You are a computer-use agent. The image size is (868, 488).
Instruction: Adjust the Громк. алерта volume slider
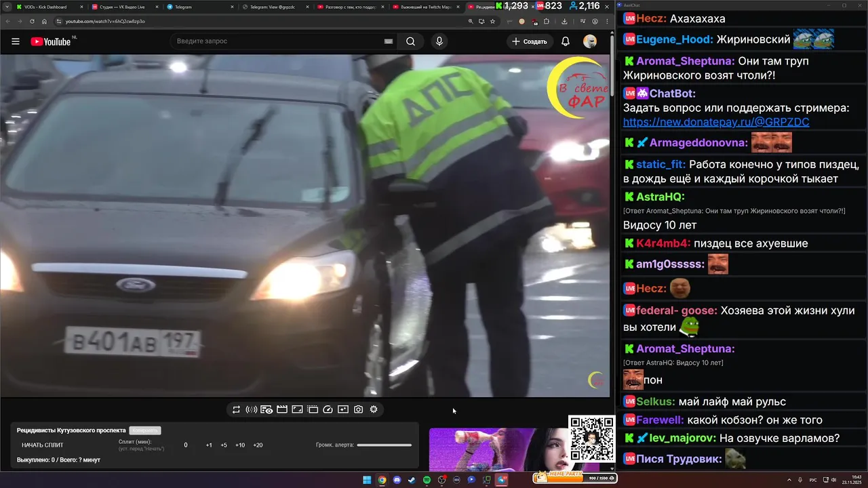click(384, 445)
